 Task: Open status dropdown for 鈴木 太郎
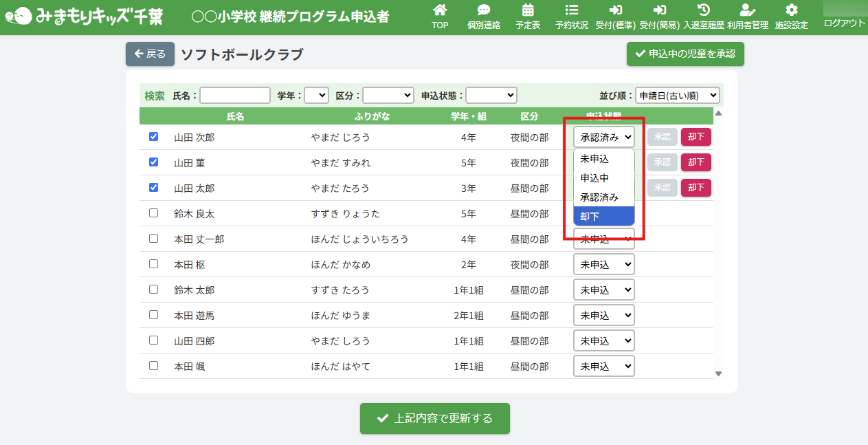click(x=603, y=290)
